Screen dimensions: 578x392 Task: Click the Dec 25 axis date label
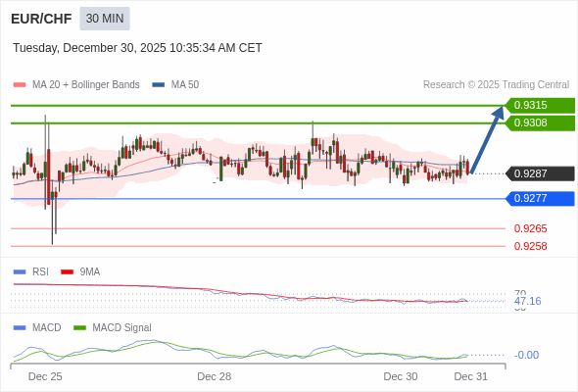tap(45, 376)
